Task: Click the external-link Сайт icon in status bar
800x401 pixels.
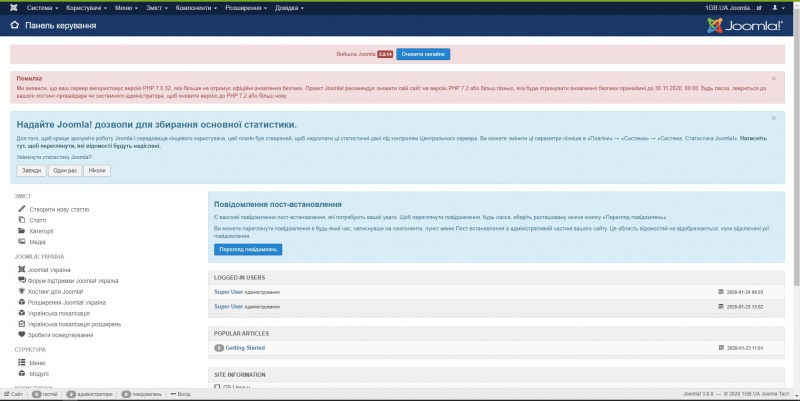Action: tap(7, 394)
